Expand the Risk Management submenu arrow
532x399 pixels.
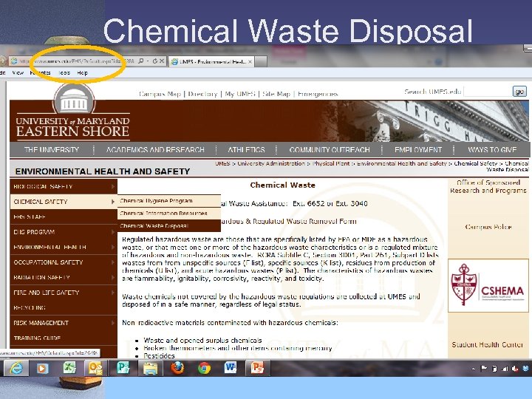point(112,323)
